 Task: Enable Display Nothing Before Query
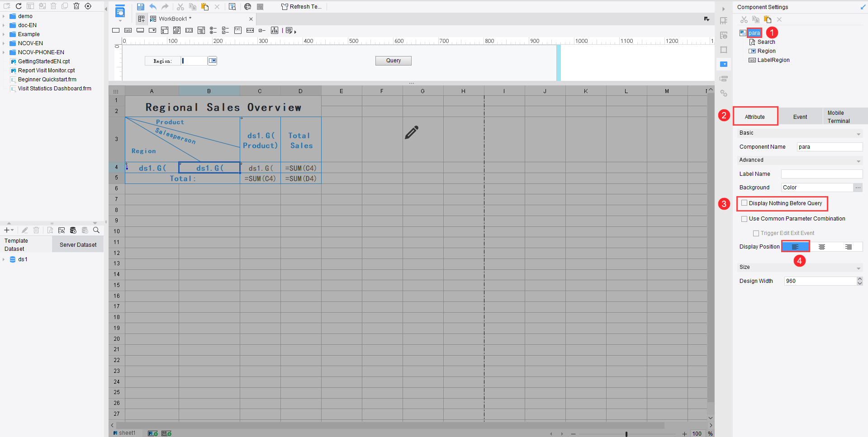click(x=744, y=203)
